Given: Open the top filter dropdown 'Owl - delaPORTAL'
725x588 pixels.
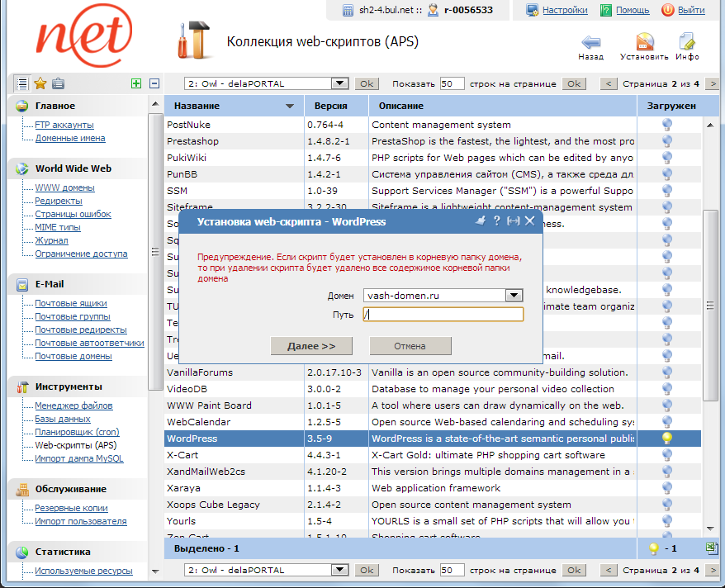Looking at the screenshot, I should (339, 83).
